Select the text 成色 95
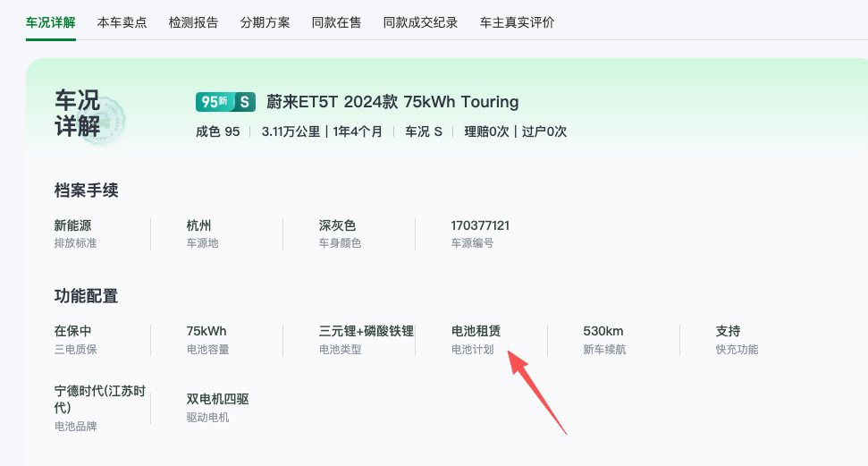This screenshot has height=466, width=868. pos(217,131)
